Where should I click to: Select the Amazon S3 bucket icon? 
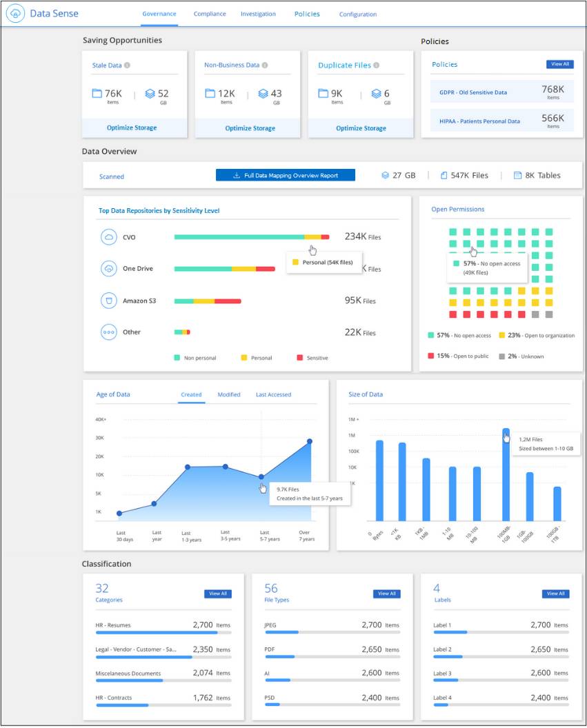point(109,301)
